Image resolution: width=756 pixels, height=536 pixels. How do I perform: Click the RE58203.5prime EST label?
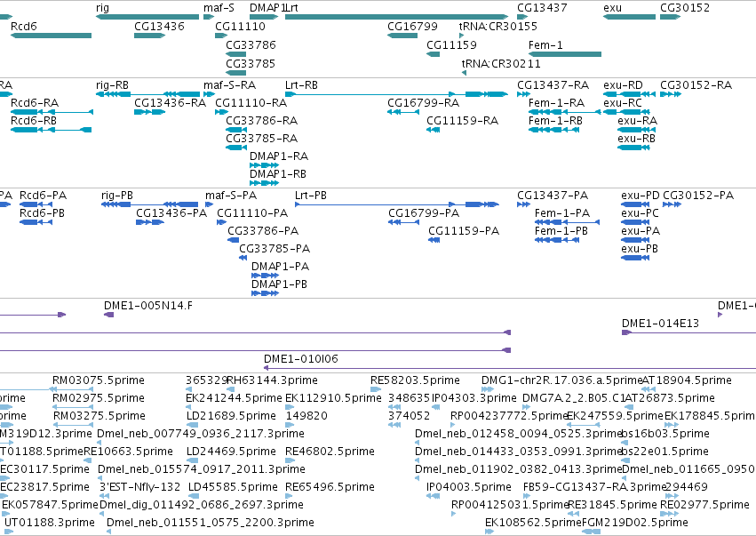pos(415,380)
